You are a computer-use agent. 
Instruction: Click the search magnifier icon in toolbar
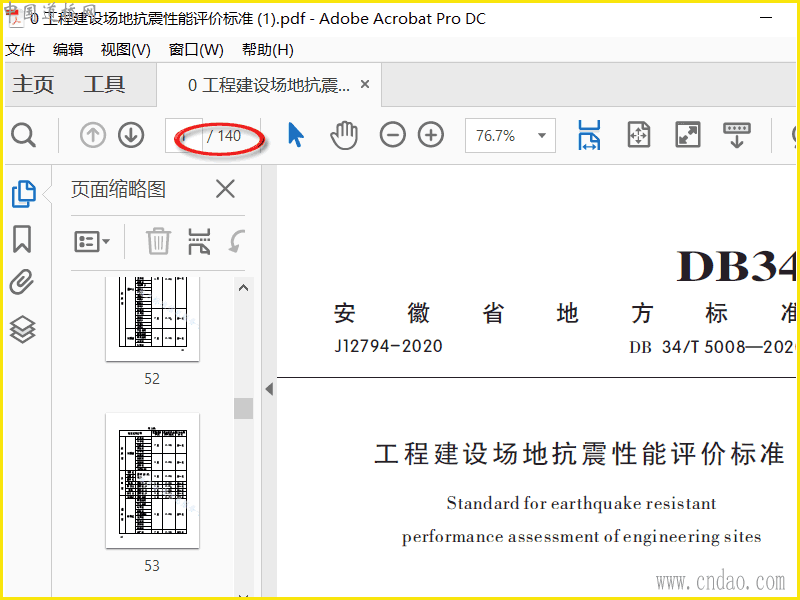point(23,135)
